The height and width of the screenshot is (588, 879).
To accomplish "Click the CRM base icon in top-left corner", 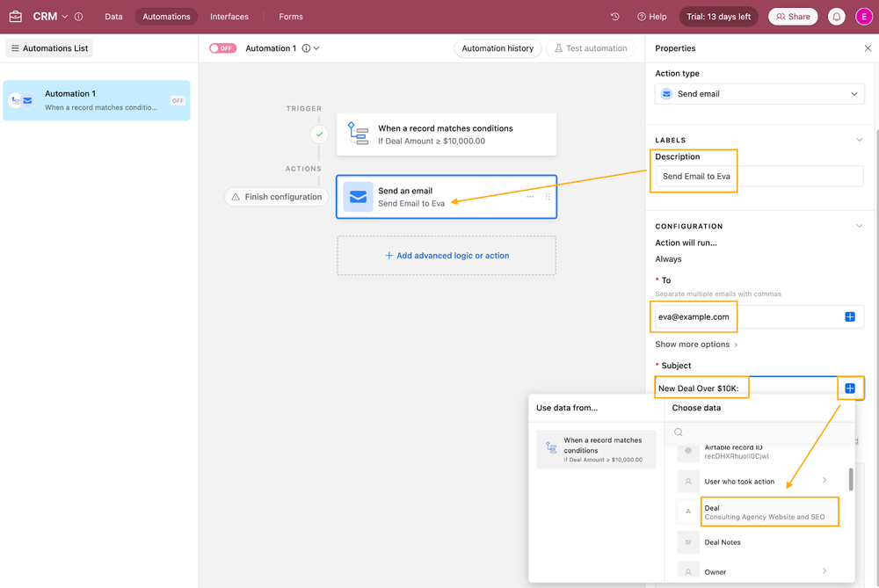I will [x=14, y=16].
